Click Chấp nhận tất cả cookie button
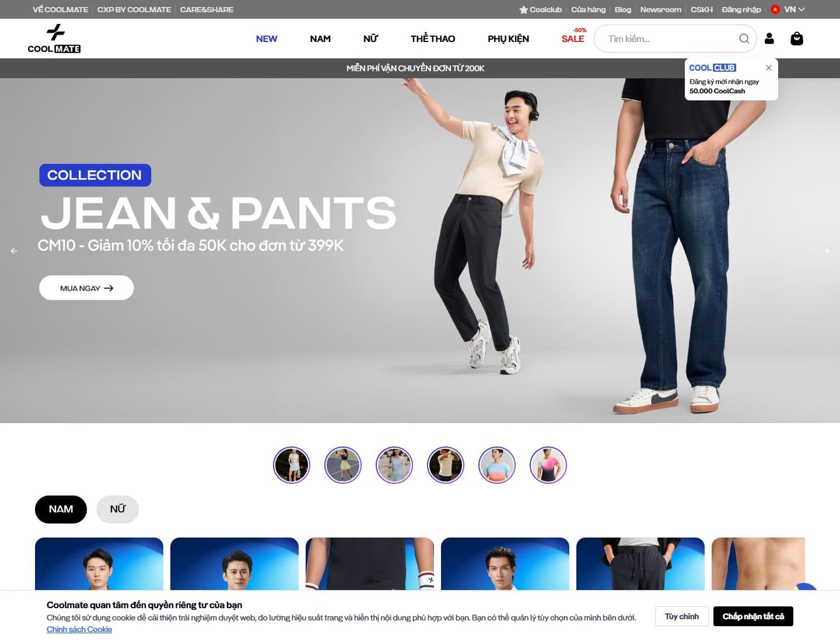The height and width of the screenshot is (642, 840). tap(753, 616)
